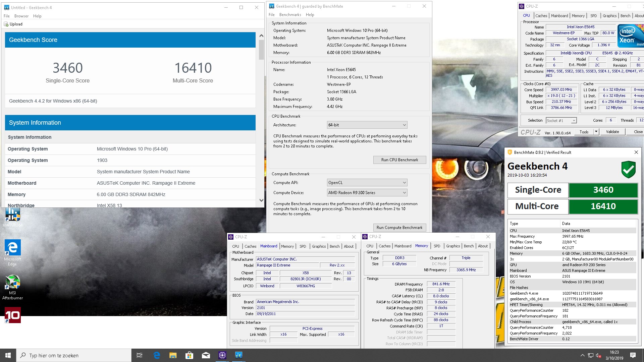Click Single-Core score 3460 in BenchMate
This screenshot has width=644, height=362.
click(x=603, y=190)
